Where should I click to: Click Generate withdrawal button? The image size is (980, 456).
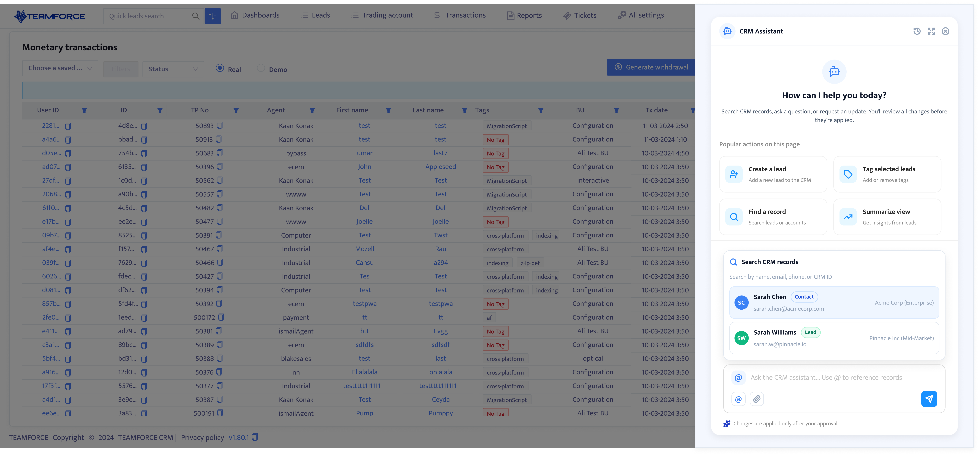pos(651,67)
